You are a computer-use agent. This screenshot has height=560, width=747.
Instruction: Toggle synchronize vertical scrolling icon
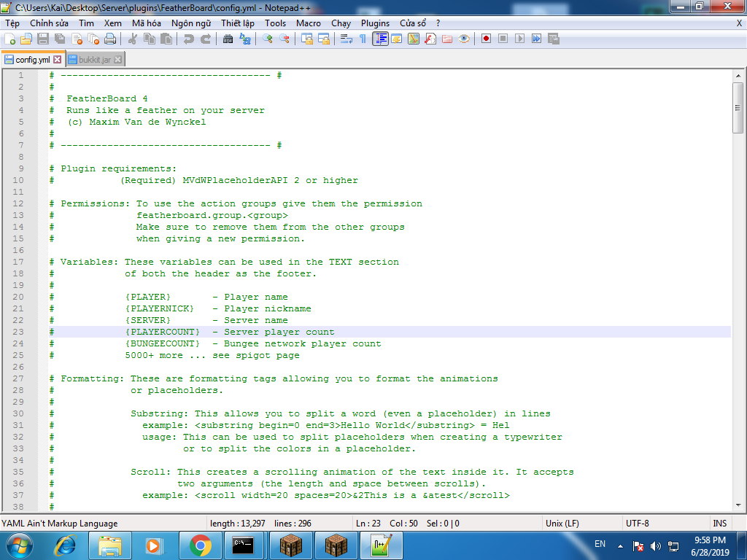307,39
